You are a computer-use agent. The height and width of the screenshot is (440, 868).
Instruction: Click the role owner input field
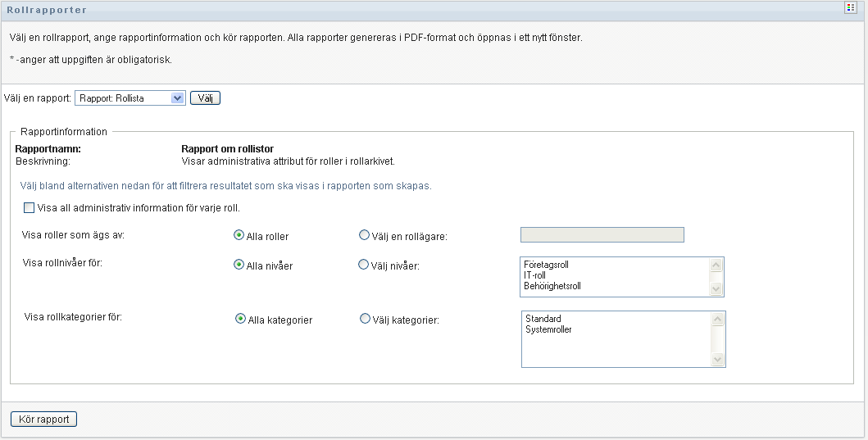point(602,235)
